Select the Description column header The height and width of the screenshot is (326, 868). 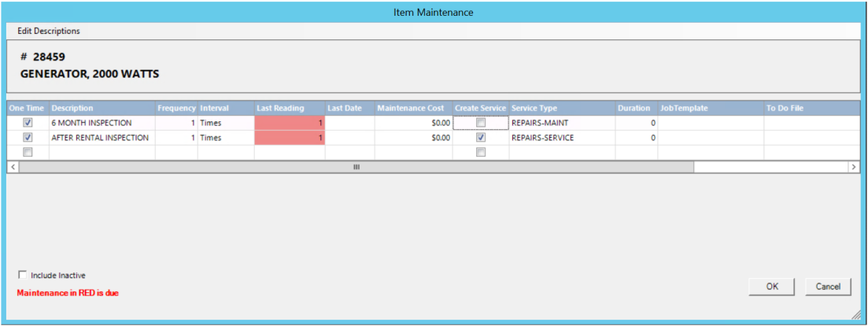coord(102,109)
